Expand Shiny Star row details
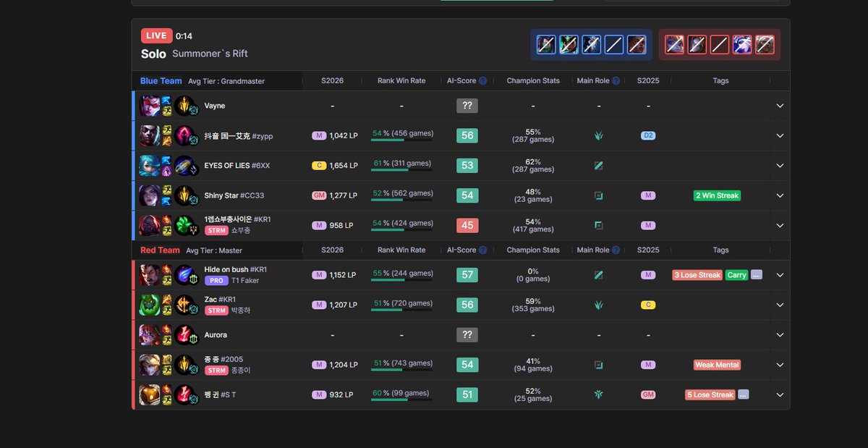The height and width of the screenshot is (448, 868). pos(780,195)
